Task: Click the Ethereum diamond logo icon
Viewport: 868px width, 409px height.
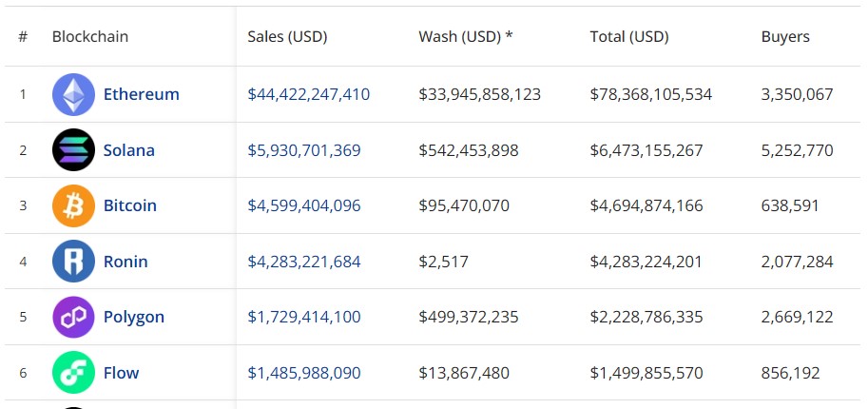Action: point(73,94)
